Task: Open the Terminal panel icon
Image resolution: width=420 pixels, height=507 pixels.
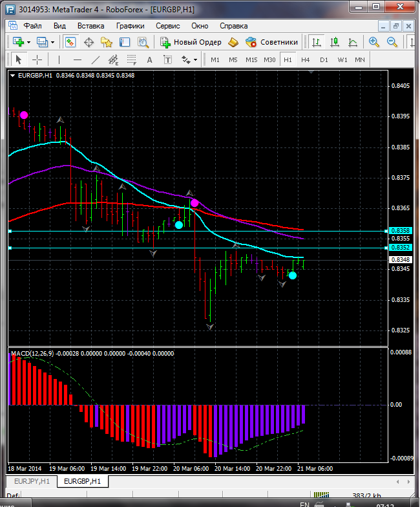Action: 124,42
